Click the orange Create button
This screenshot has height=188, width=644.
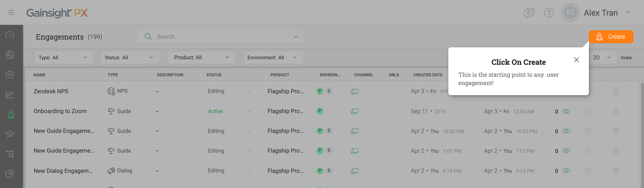[x=611, y=37]
